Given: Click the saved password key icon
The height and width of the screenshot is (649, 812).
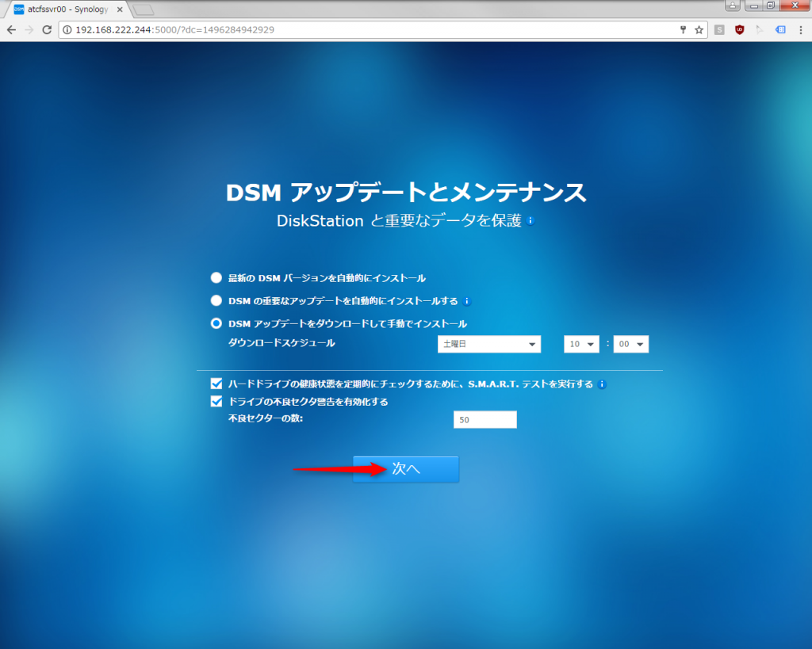Looking at the screenshot, I should tap(683, 29).
